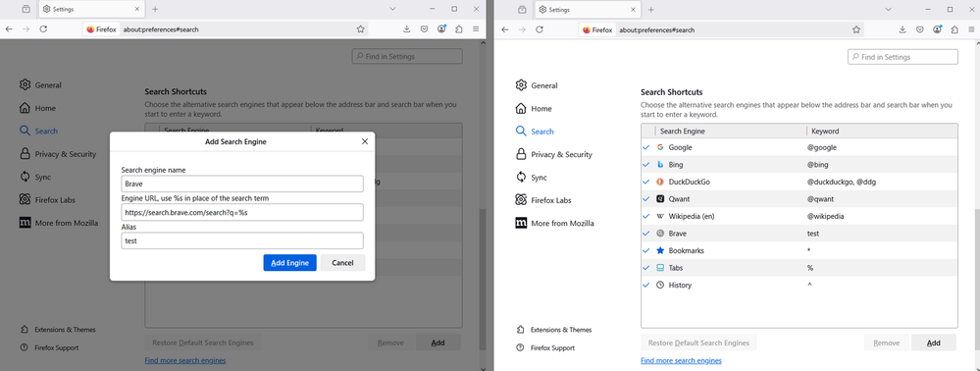Viewport: 980px width, 371px height.
Task: Select the 'test' keyword for Brave
Action: tap(813, 234)
